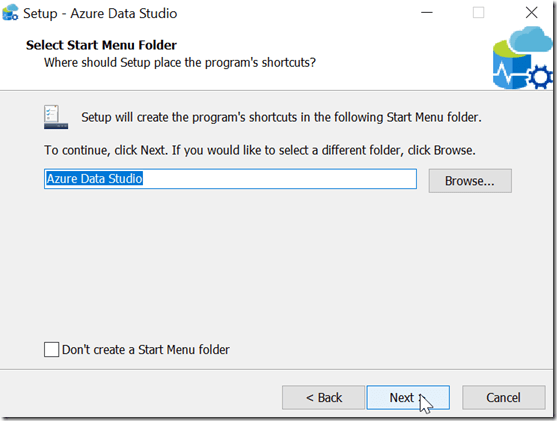Click the disabled maximize button
557x421 pixels.
[478, 13]
